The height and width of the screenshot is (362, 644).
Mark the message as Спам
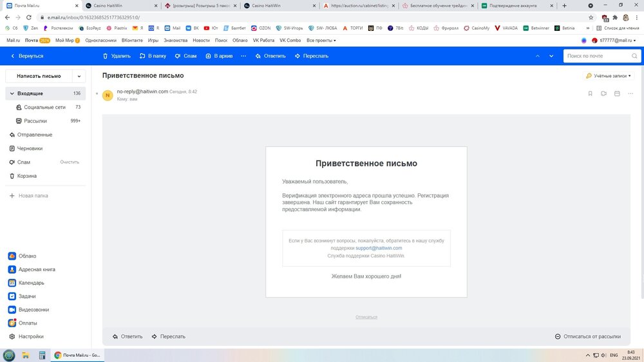(x=185, y=56)
